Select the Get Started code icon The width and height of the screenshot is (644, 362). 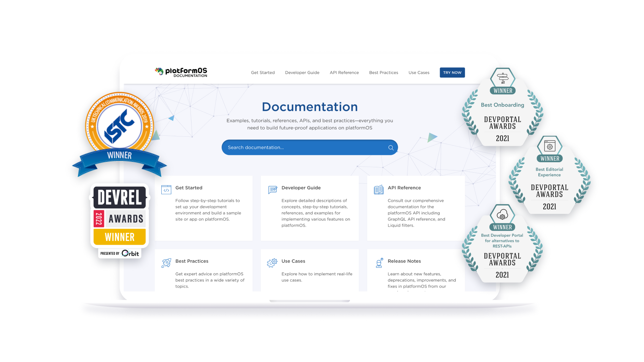[166, 189]
